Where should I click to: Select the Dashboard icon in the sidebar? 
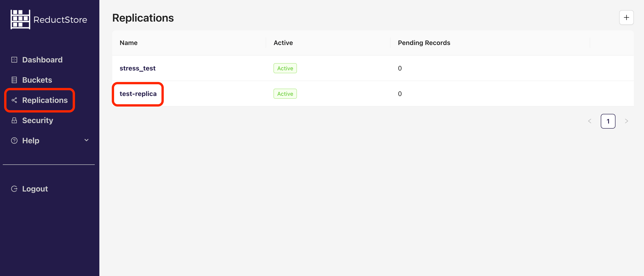point(14,59)
